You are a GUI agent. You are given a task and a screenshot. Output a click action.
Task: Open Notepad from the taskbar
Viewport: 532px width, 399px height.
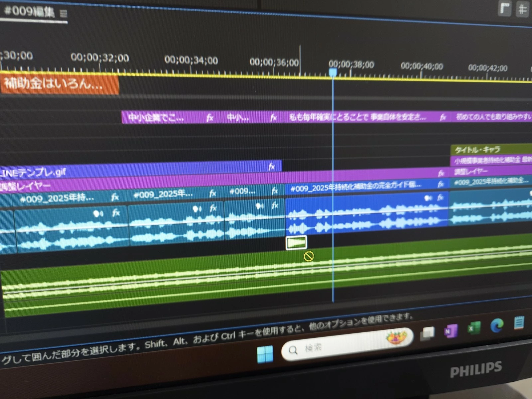519,323
